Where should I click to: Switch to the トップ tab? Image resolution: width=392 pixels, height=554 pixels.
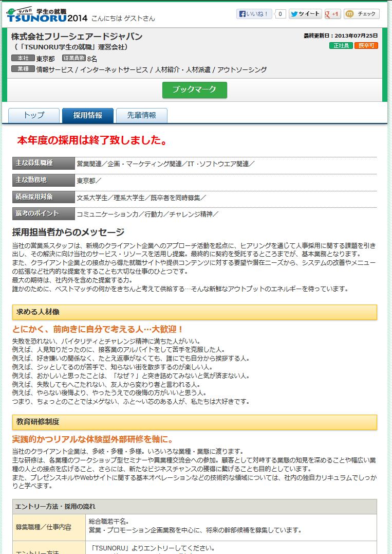tap(34, 116)
